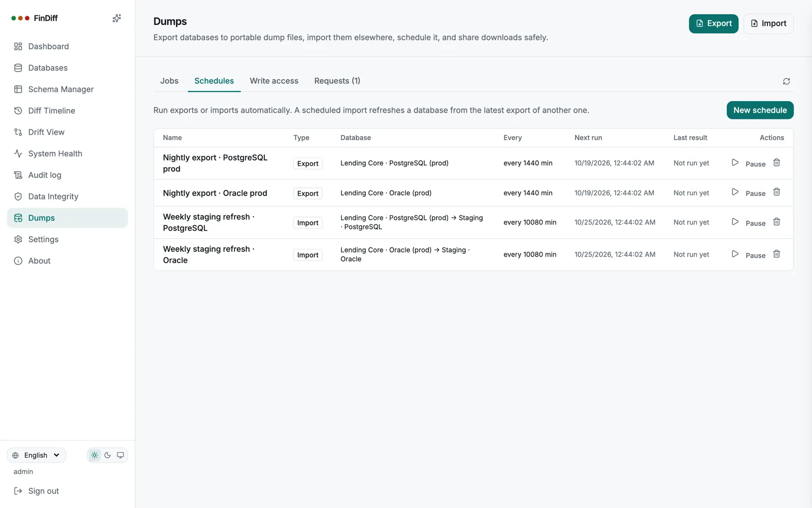Open Data Integrity
Viewport: 812px width, 508px height.
(x=67, y=197)
